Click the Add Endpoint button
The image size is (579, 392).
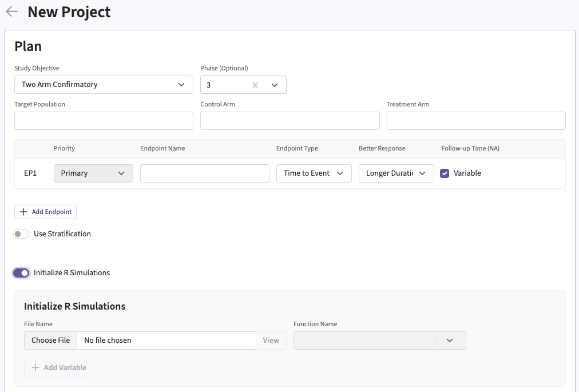(46, 212)
